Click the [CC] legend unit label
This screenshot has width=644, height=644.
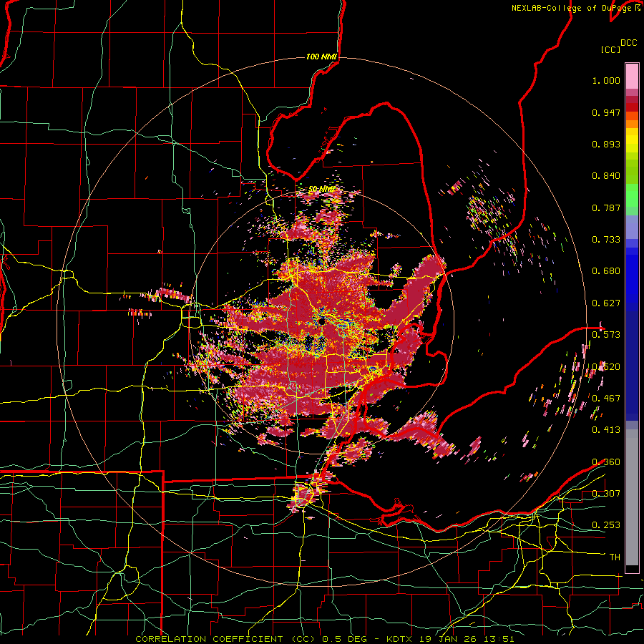(x=610, y=49)
